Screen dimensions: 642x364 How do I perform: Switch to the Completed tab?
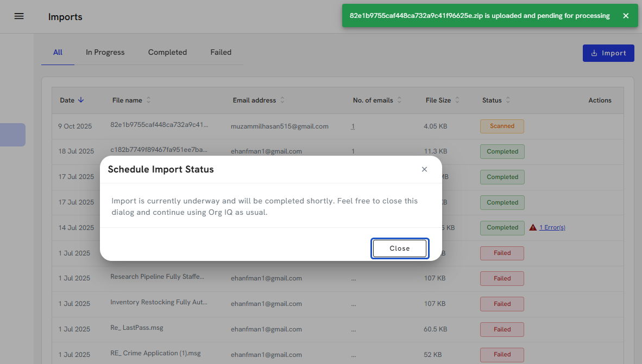(x=167, y=53)
